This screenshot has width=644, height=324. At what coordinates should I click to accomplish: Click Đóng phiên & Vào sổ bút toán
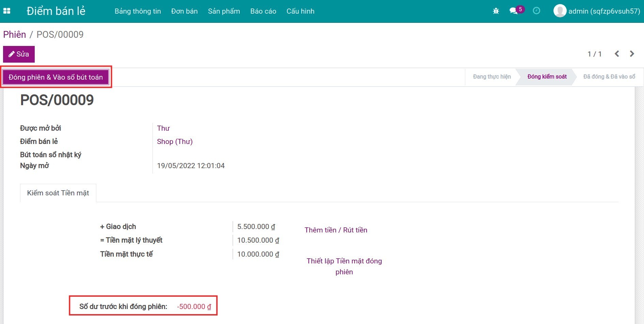(x=56, y=77)
